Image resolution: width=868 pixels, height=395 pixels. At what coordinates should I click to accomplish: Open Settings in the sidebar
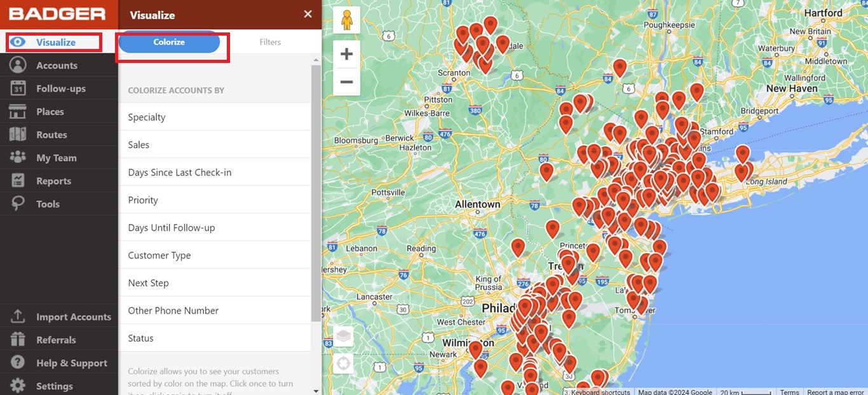click(59, 385)
